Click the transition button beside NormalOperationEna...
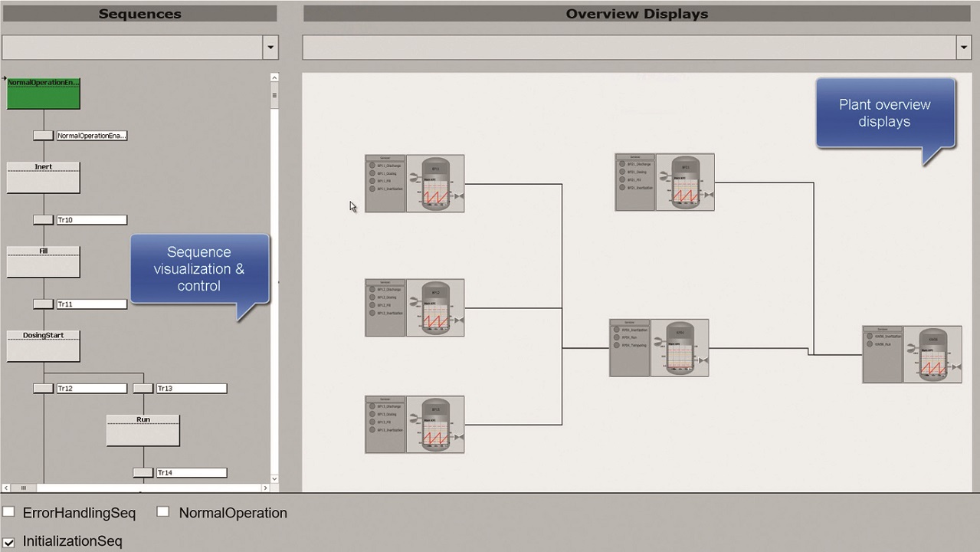980x552 pixels. [43, 136]
